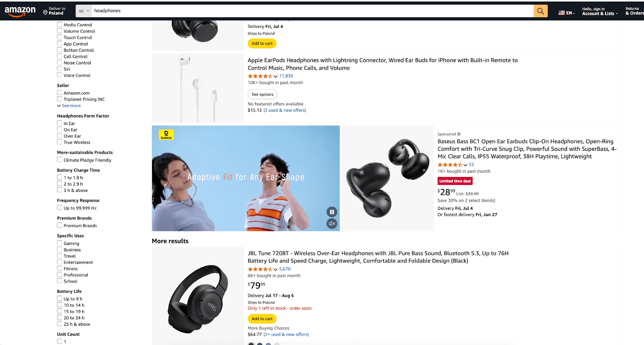
Task: Unmute the Baseus video ad
Action: [331, 223]
